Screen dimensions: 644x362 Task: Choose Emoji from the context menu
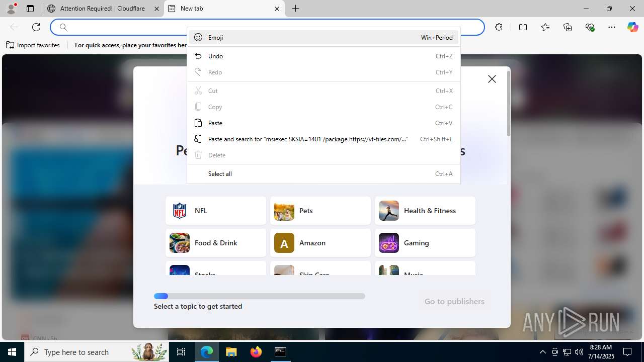pyautogui.click(x=324, y=37)
